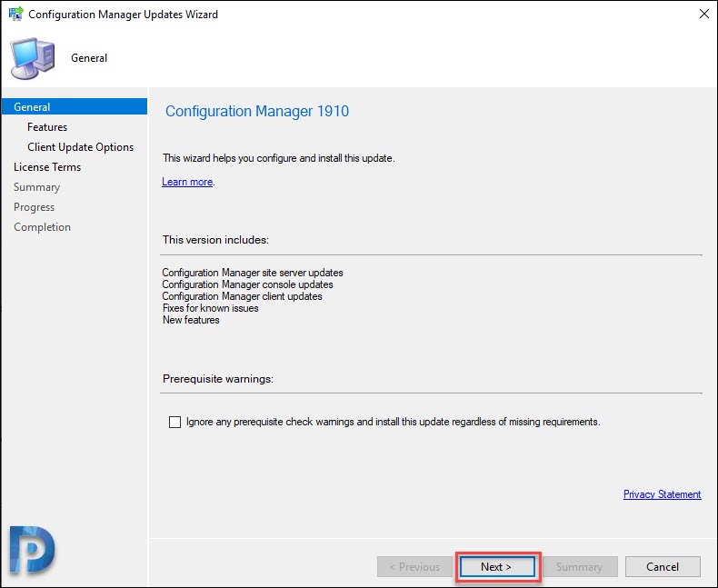718x588 pixels.
Task: Open the Features step
Action: (47, 127)
